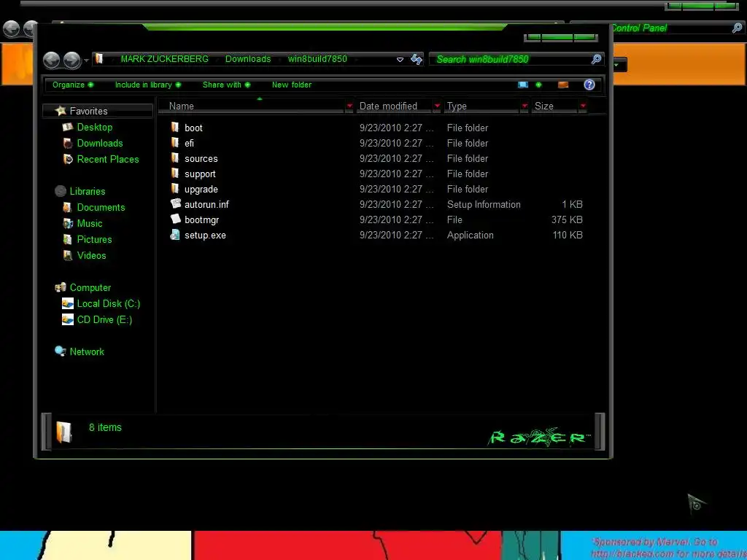
Task: Click the Application type text of setup.exe
Action: pyautogui.click(x=471, y=236)
